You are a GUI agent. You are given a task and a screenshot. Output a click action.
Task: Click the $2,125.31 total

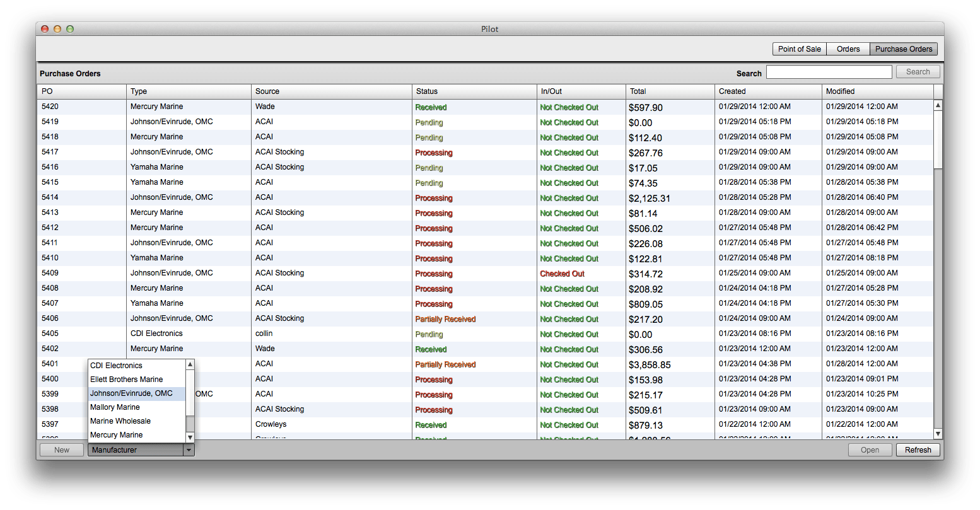coord(650,199)
